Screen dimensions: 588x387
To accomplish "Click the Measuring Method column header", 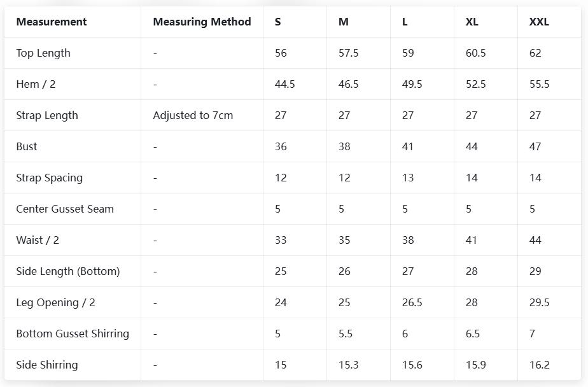I will click(x=202, y=22).
